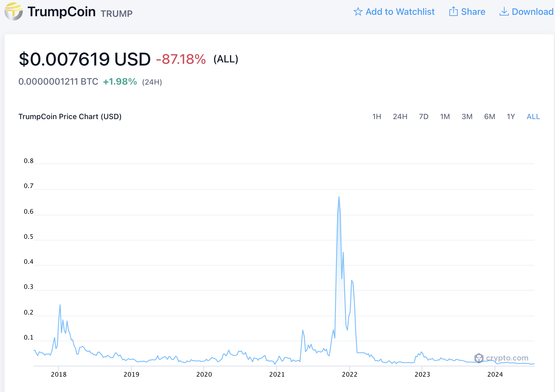Click the TRUMP ticker symbol
This screenshot has width=555, height=392.
117,14
